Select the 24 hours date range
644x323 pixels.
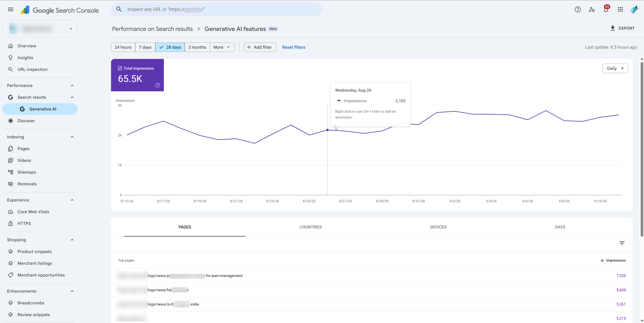[123, 47]
